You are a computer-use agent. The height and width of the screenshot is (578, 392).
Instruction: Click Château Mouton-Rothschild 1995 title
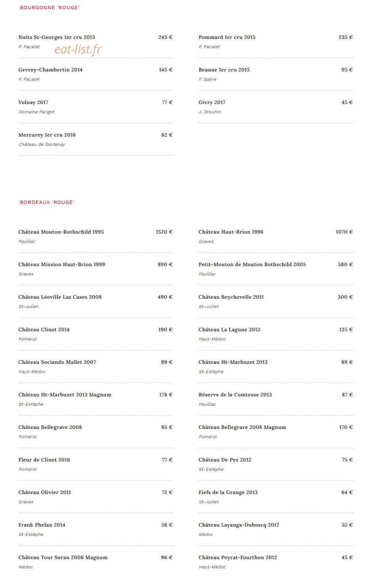tap(61, 232)
